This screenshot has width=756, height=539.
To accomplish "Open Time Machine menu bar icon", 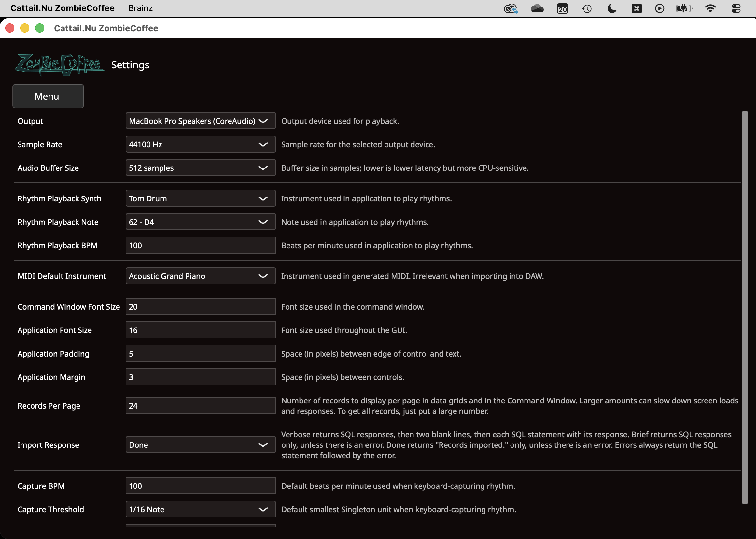I will point(587,8).
